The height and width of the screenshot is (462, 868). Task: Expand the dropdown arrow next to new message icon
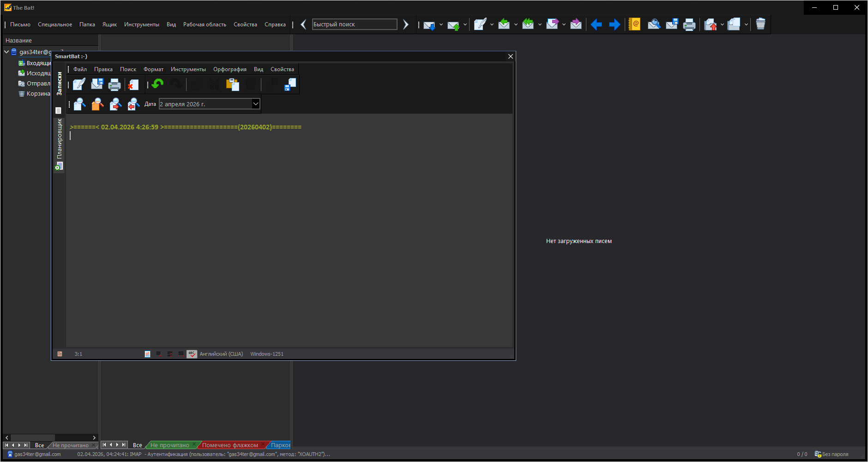[x=492, y=24]
